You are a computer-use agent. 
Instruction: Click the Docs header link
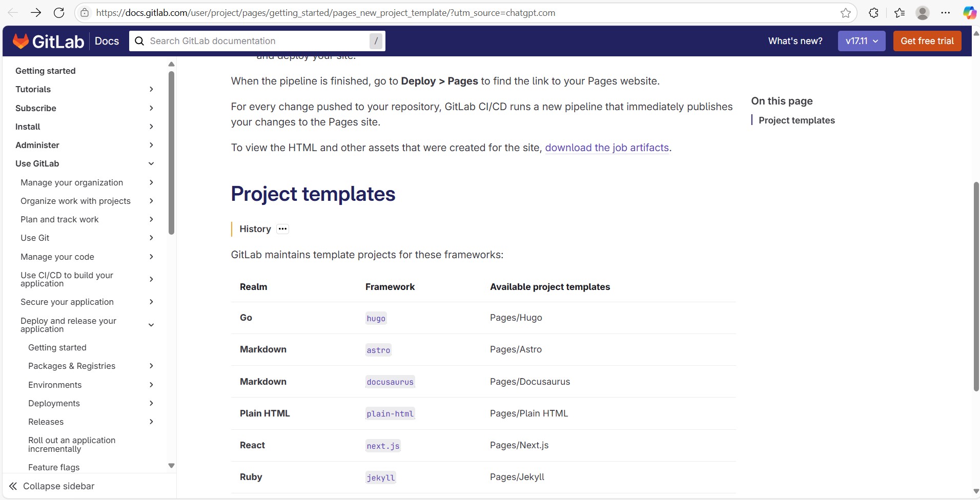107,41
